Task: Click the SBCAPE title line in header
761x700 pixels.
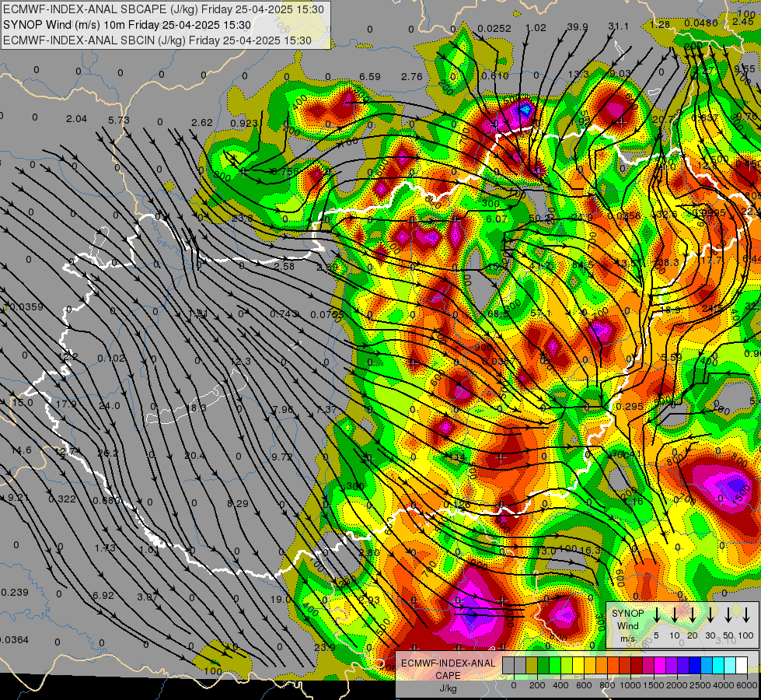Action: coord(163,9)
